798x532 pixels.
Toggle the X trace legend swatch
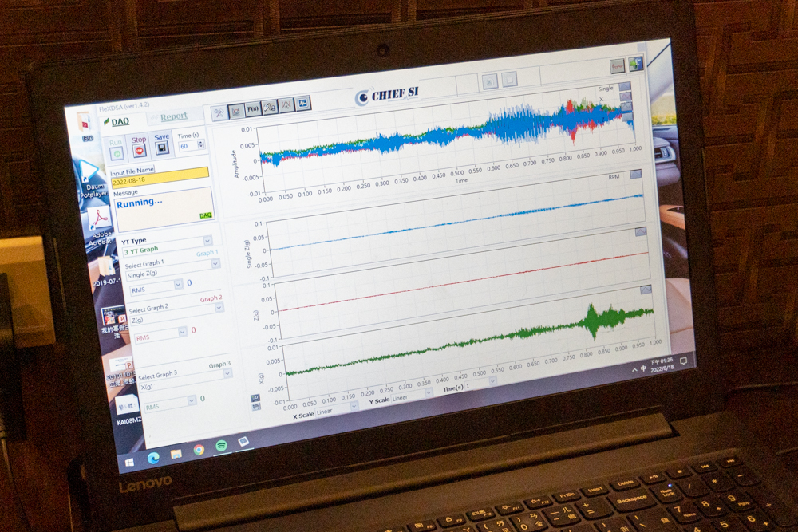tap(625, 97)
